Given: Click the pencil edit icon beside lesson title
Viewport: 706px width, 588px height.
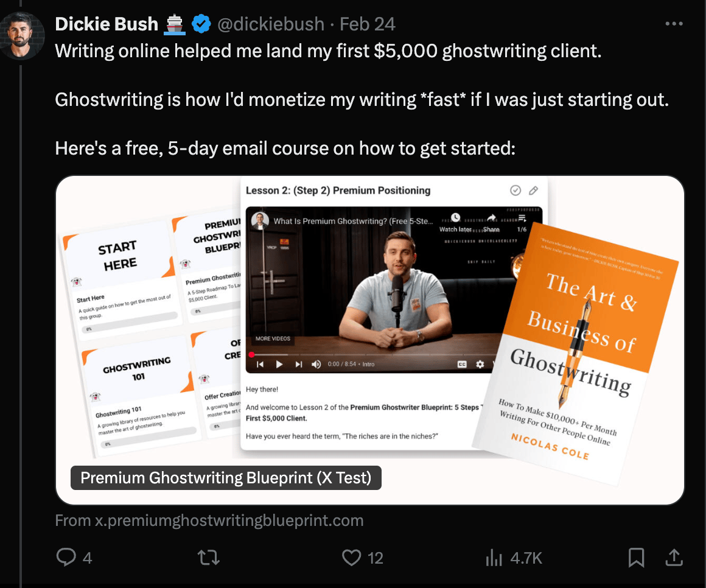Looking at the screenshot, I should click(534, 191).
